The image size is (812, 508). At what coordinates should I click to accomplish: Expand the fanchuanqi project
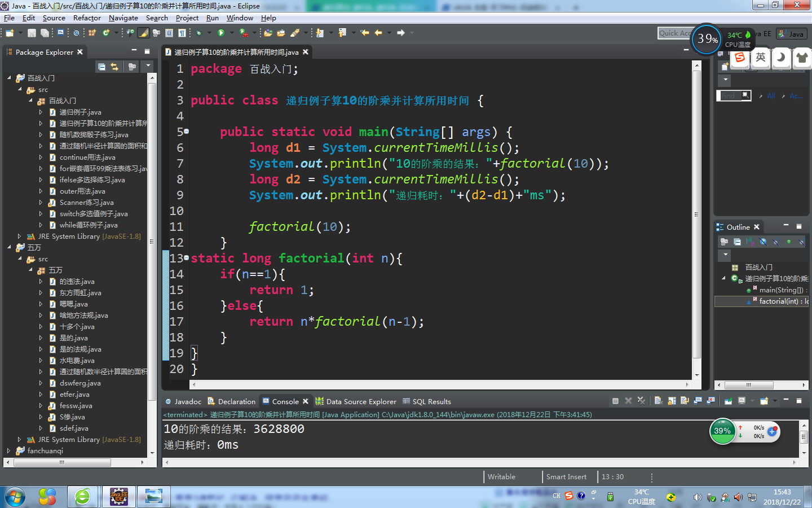coord(9,450)
